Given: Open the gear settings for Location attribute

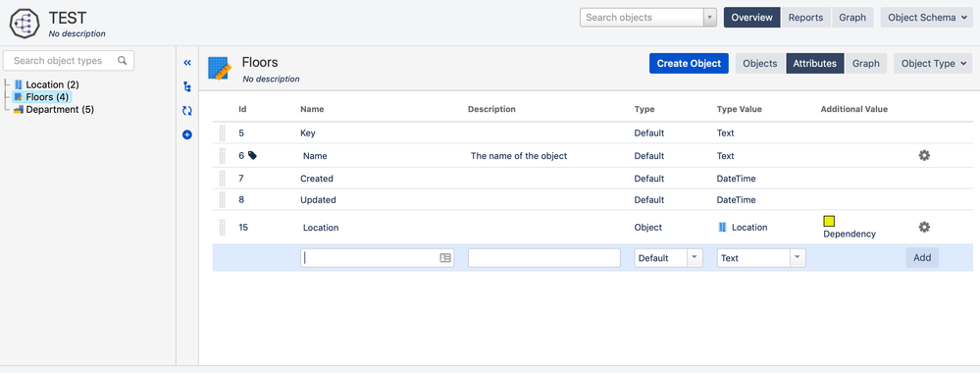Looking at the screenshot, I should click(924, 227).
